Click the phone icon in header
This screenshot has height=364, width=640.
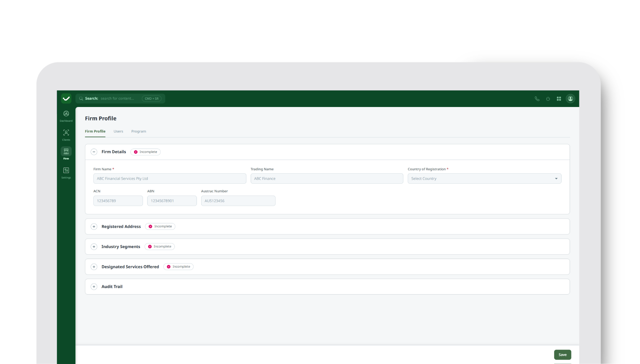(x=537, y=99)
